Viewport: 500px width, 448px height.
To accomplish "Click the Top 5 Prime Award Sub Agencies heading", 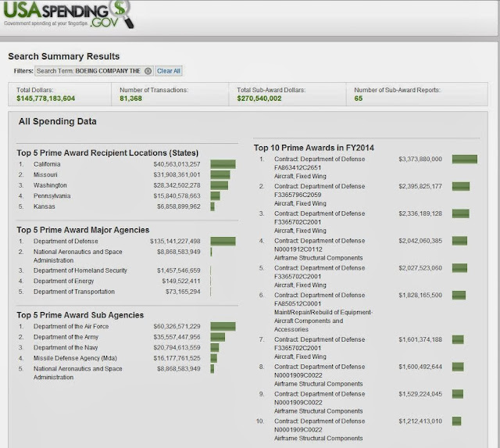I will point(80,315).
